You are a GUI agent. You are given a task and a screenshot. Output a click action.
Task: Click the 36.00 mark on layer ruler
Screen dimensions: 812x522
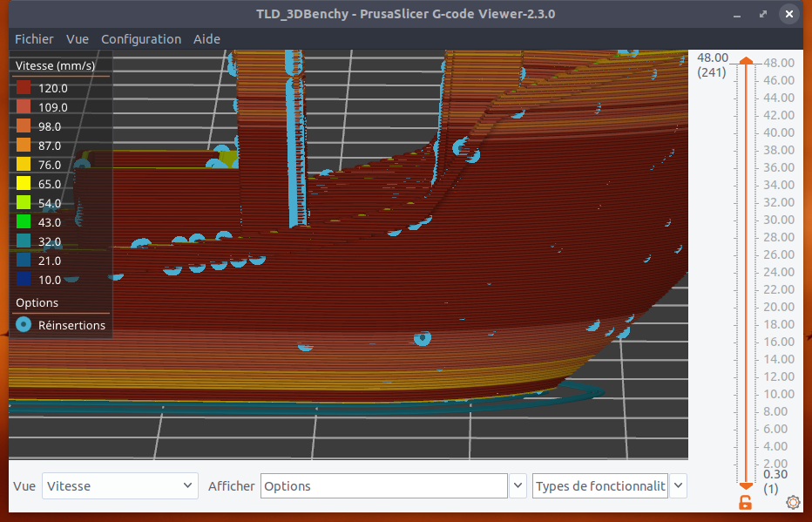pos(779,167)
